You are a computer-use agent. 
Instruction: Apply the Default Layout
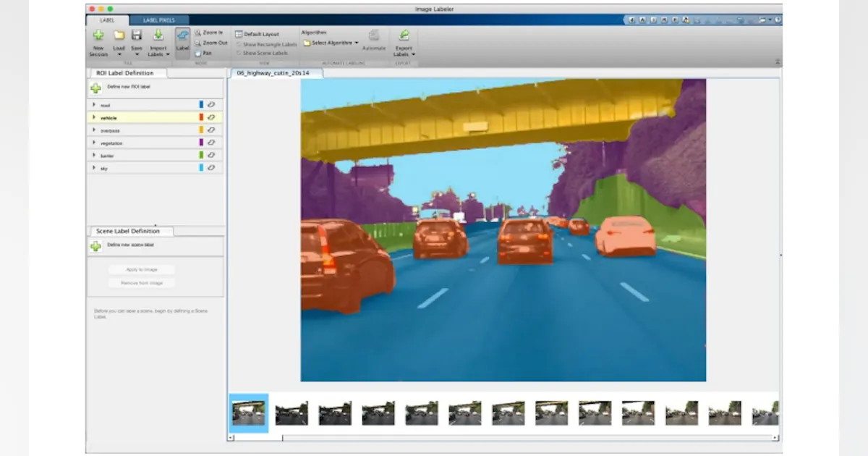coord(257,34)
